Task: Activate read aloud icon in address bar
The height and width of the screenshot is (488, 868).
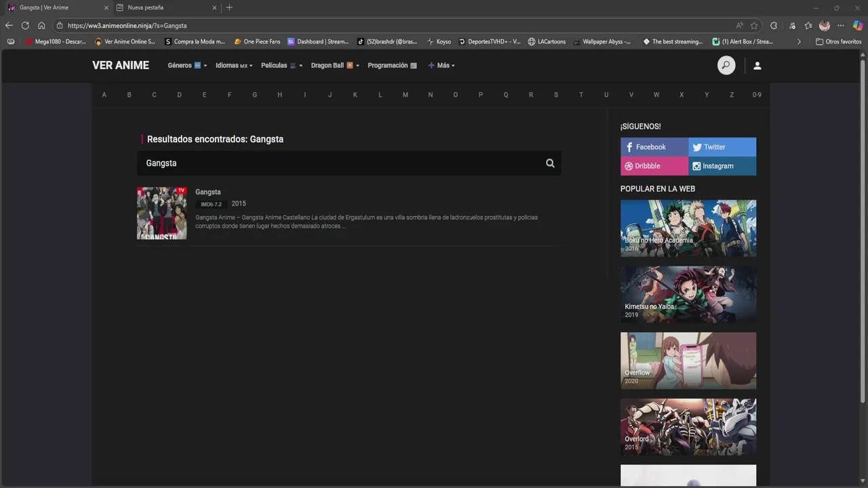Action: [739, 26]
